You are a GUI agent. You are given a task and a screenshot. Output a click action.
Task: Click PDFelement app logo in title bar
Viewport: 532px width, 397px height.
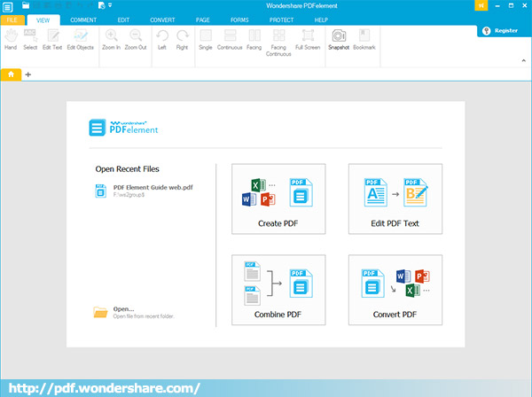coord(7,7)
